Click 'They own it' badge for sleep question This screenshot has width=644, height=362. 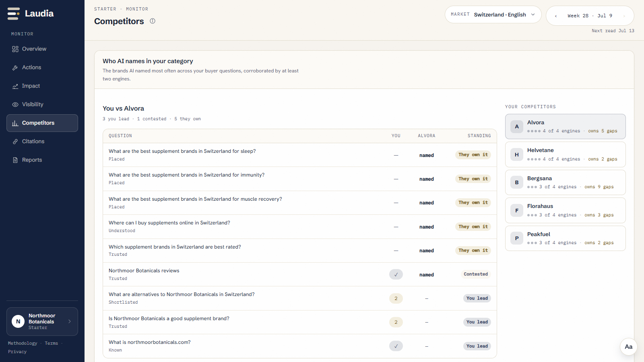[x=473, y=155]
